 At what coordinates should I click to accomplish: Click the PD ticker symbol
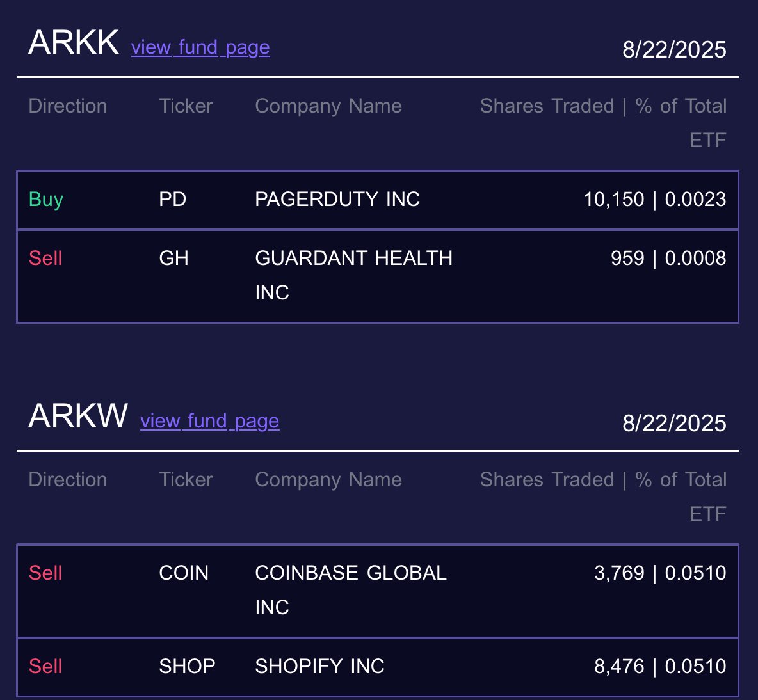172,200
